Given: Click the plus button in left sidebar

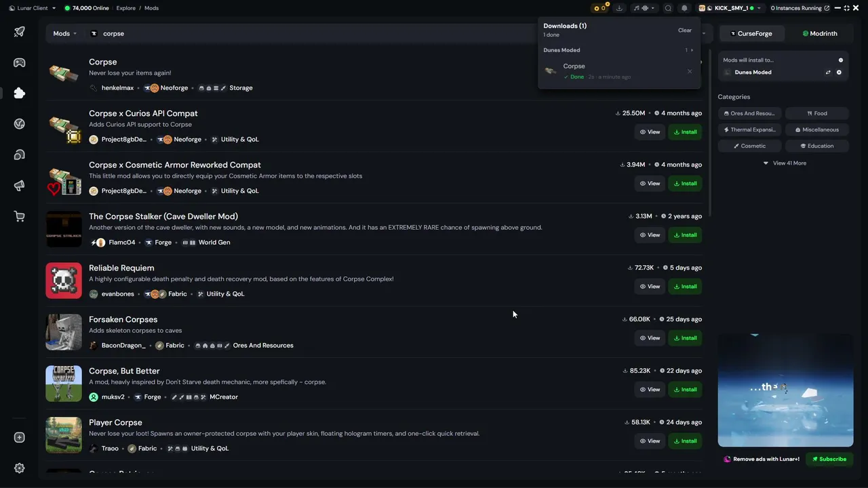Looking at the screenshot, I should point(19,437).
